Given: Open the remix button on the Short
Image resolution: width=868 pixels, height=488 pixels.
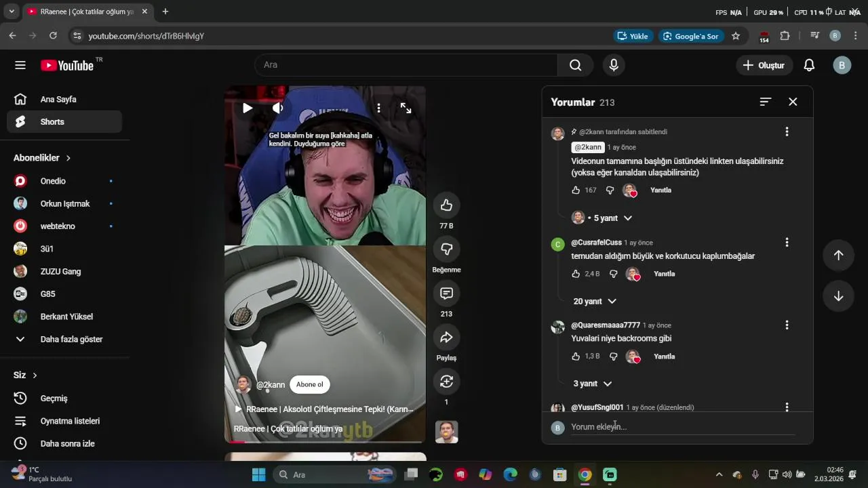Looking at the screenshot, I should tap(446, 382).
